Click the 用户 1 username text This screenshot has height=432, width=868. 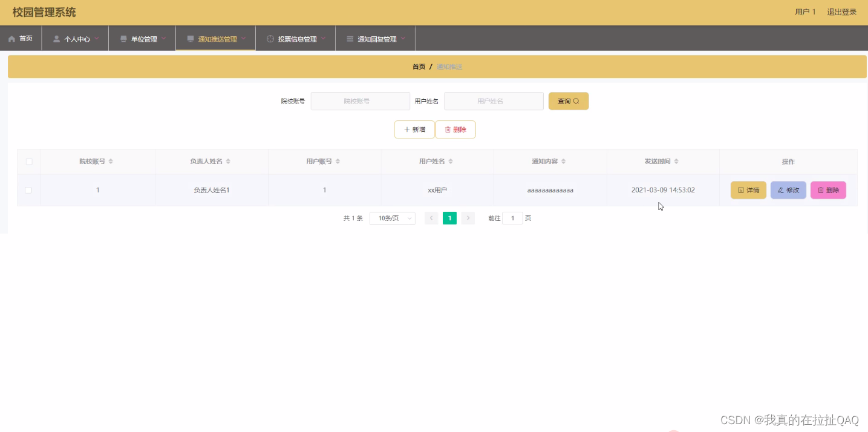point(805,12)
